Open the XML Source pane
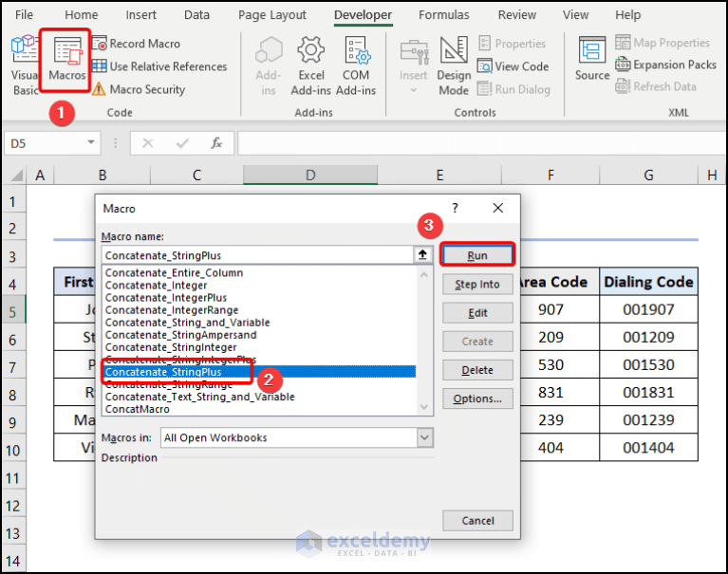728x574 pixels. point(592,60)
